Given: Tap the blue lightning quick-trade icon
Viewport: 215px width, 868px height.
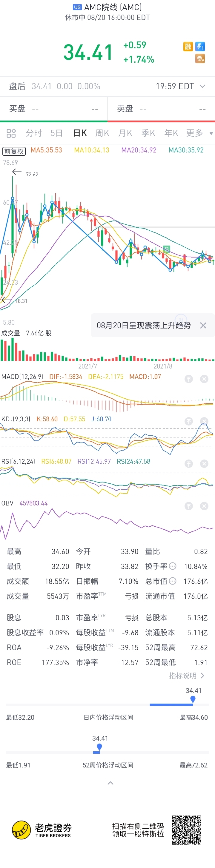Looking at the screenshot, I should click(200, 47).
